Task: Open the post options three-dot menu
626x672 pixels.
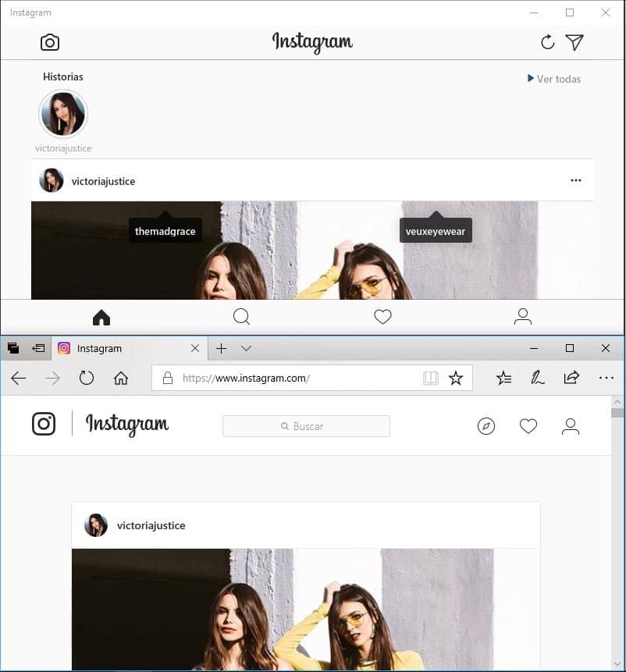Action: tap(576, 180)
